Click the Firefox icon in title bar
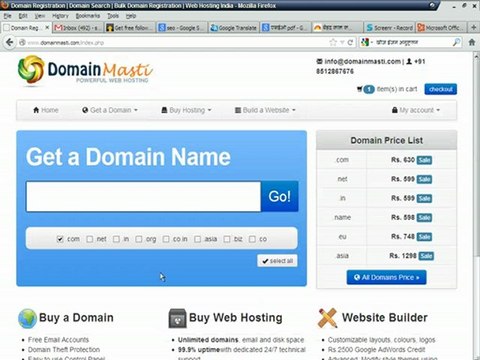 (5, 5)
